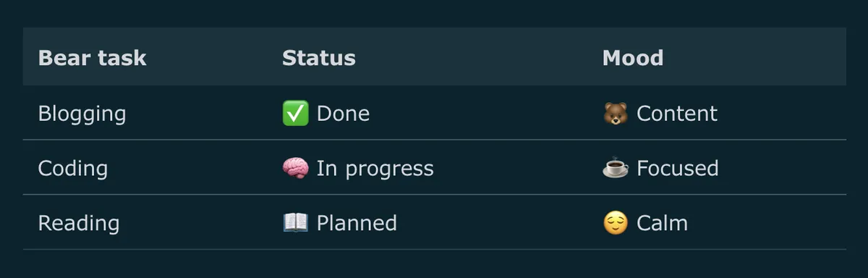The image size is (868, 278).
Task: Click the In progress status text
Action: [375, 169]
